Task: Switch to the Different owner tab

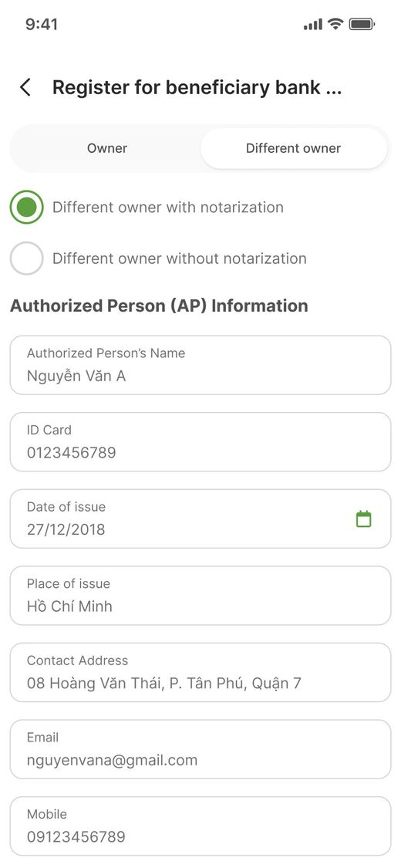Action: (x=294, y=148)
